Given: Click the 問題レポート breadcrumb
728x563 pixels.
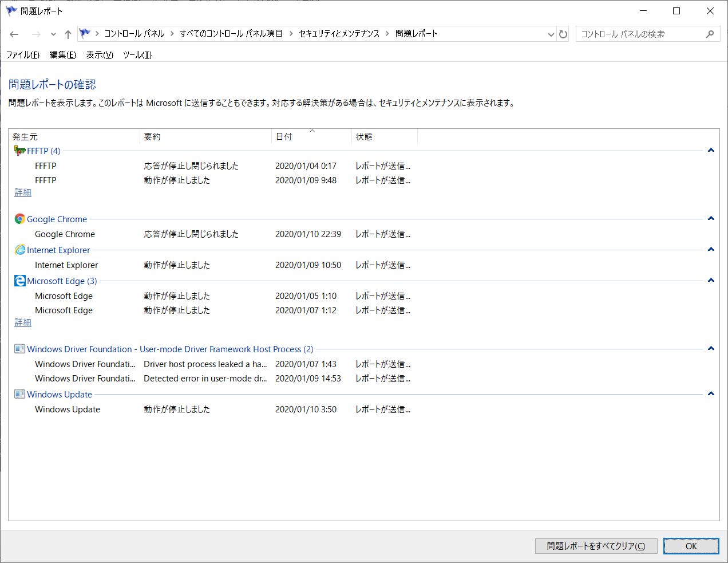Looking at the screenshot, I should pos(417,34).
